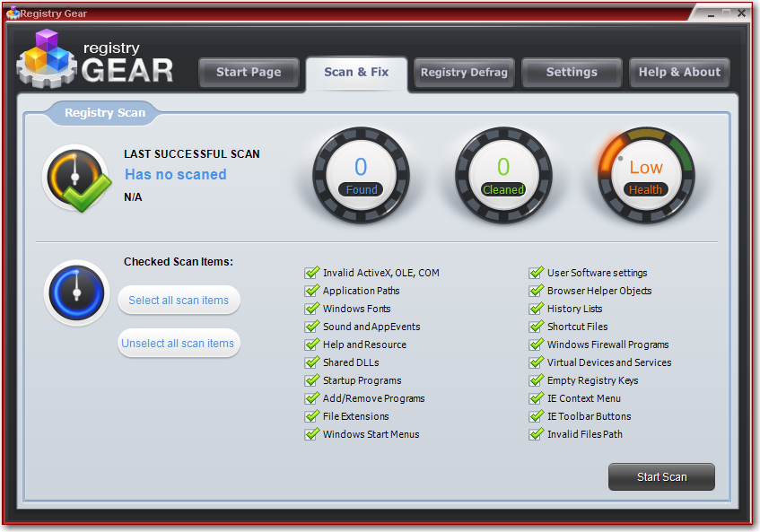
Task: Click the Cleaned count gauge
Action: coord(503,175)
